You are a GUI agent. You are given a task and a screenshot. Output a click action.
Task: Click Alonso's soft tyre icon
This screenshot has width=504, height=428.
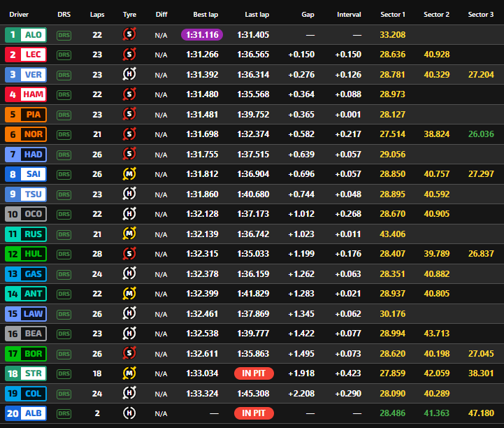point(129,34)
